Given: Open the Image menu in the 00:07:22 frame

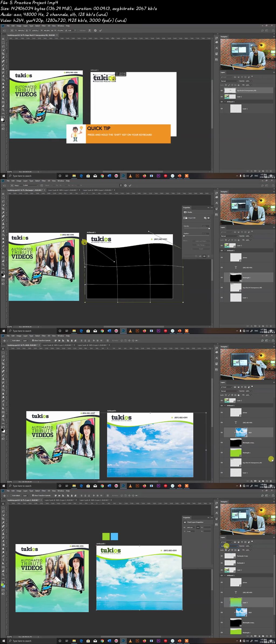Looking at the screenshot, I should (x=19, y=491).
